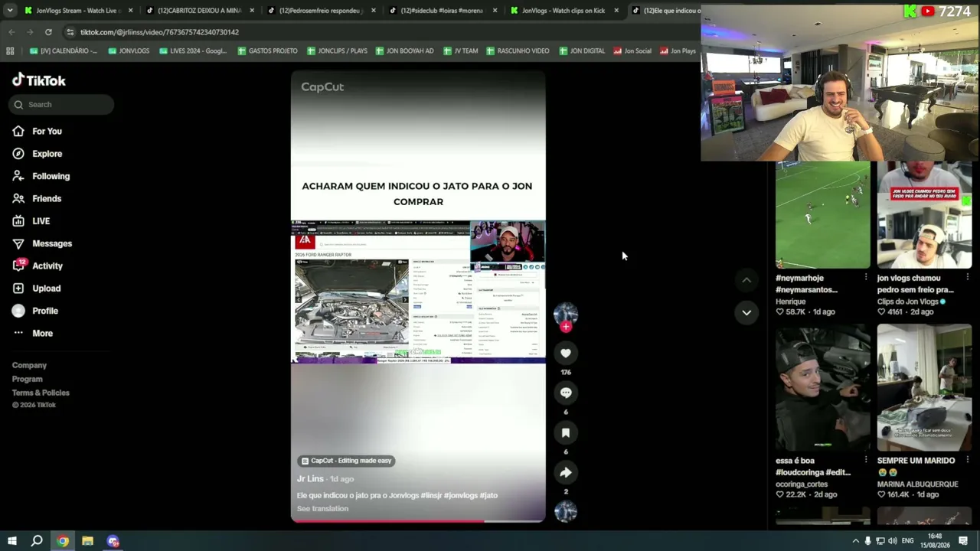Open the [JV] CALENDÁRIO bookmark

click(63, 51)
